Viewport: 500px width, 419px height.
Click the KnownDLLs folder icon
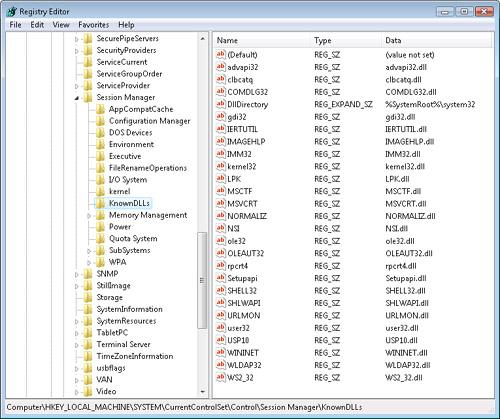click(x=100, y=203)
